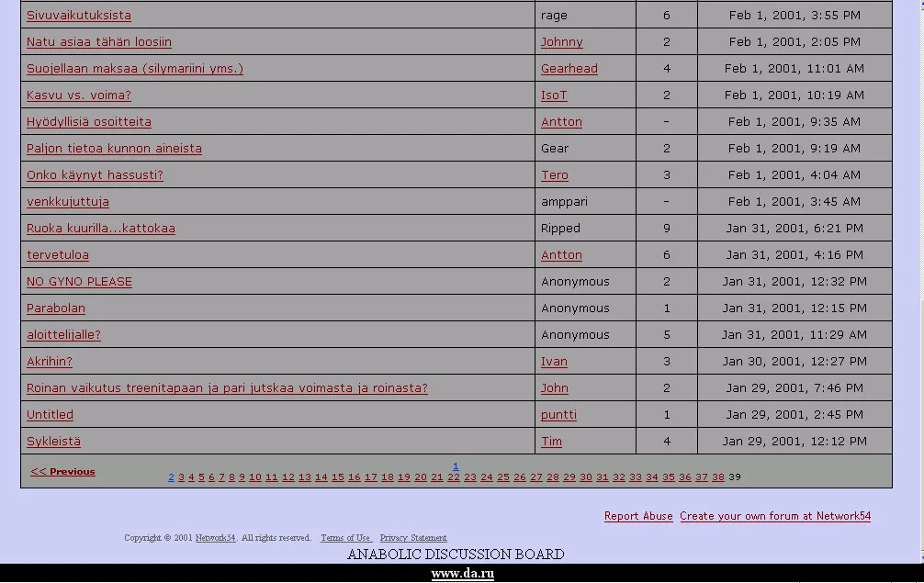Open "Ruoka kuurilla...kattokaa" thread
Viewport: 924px width, 583px height.
tap(100, 229)
